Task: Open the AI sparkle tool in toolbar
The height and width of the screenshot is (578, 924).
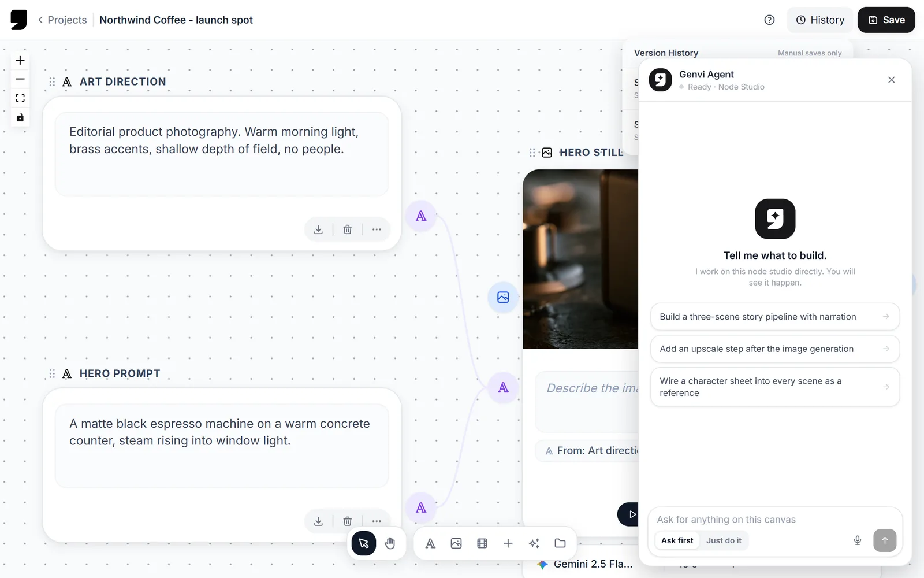Action: [x=534, y=543]
